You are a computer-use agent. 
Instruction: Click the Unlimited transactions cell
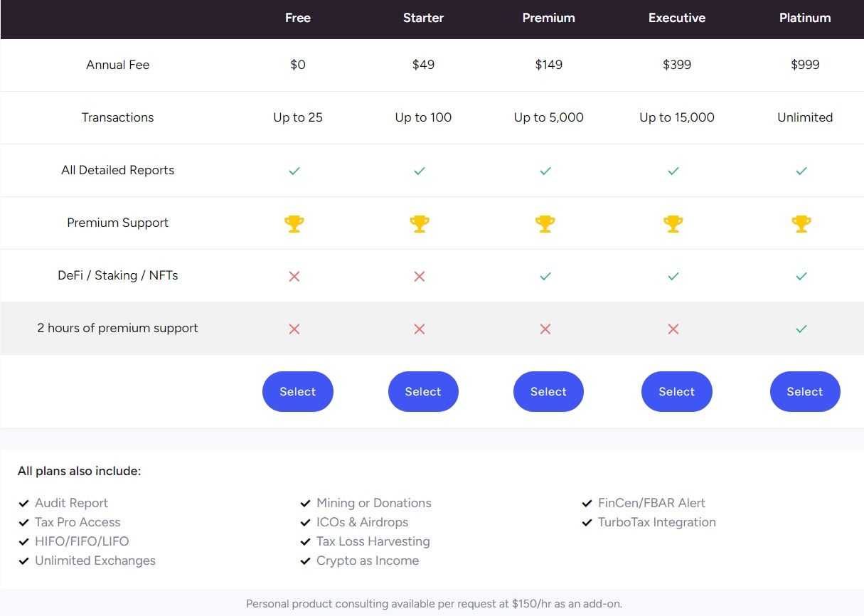point(805,117)
